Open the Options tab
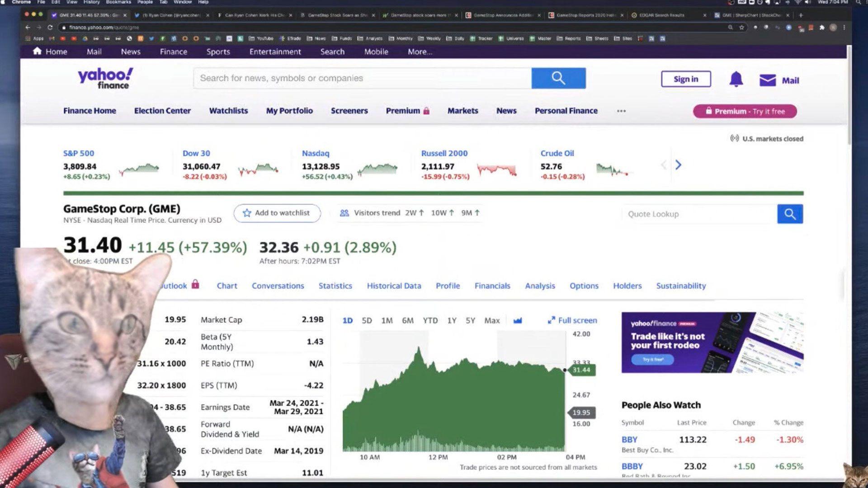 (x=584, y=286)
